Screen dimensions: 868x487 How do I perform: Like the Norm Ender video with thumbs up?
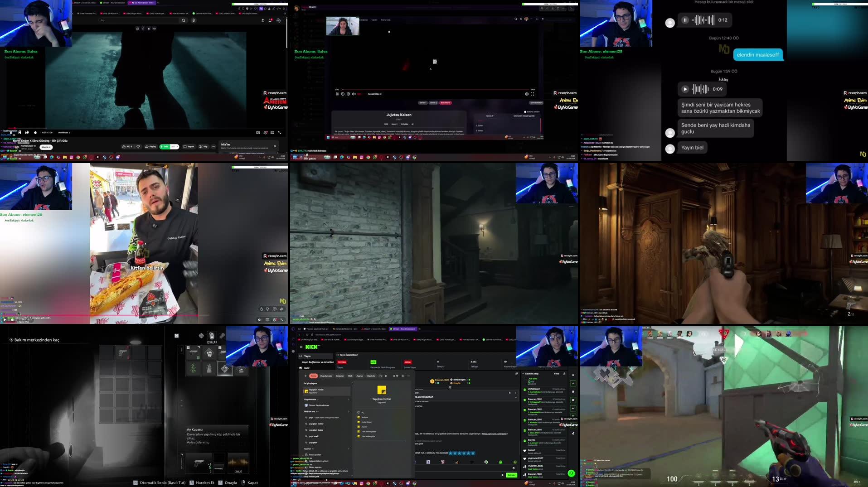[x=124, y=146]
